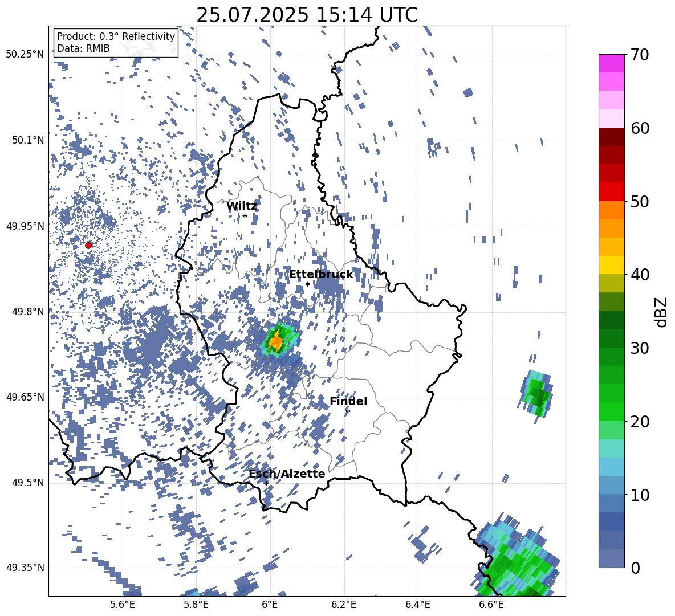Viewport: 675px width, 616px height.
Task: Click the 49.35°N latitude label
Action: [x=25, y=568]
